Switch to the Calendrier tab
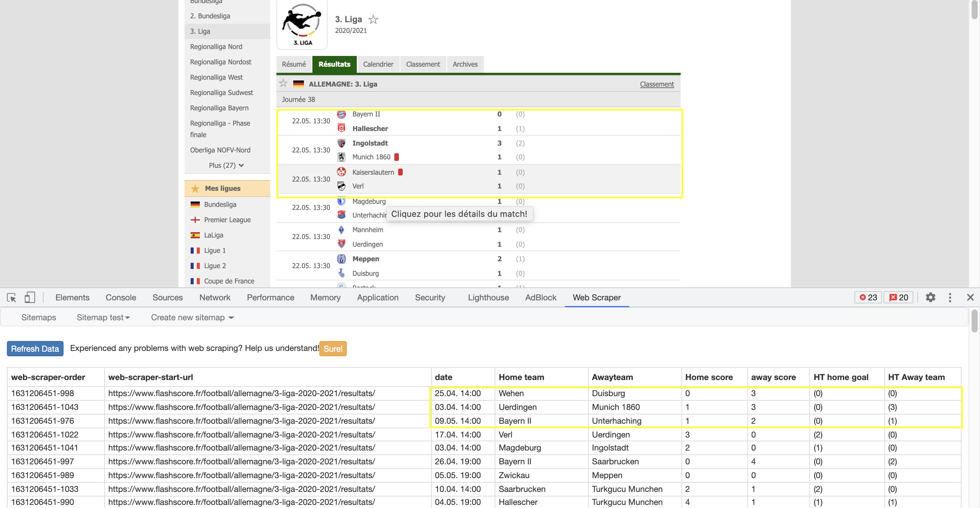 [378, 64]
